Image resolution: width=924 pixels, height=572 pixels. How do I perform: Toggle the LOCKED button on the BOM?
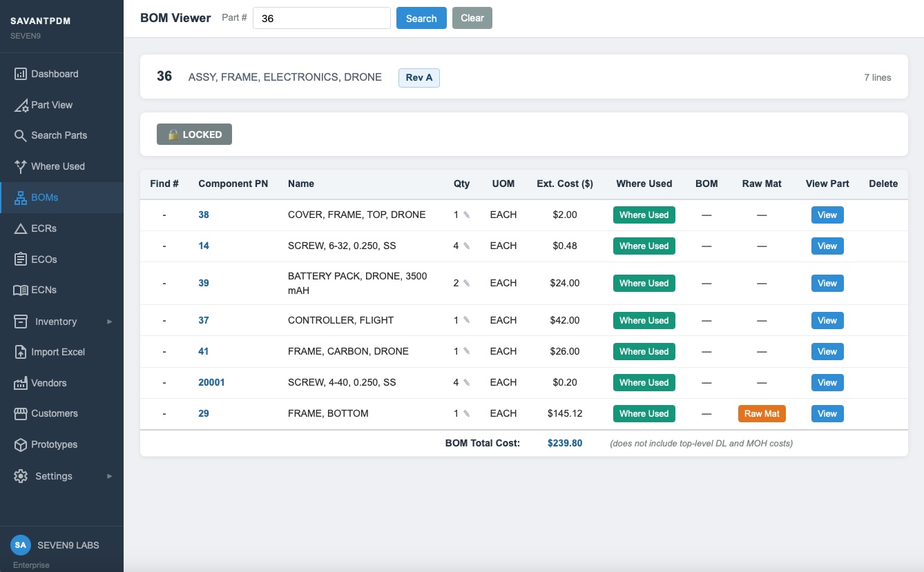point(194,135)
